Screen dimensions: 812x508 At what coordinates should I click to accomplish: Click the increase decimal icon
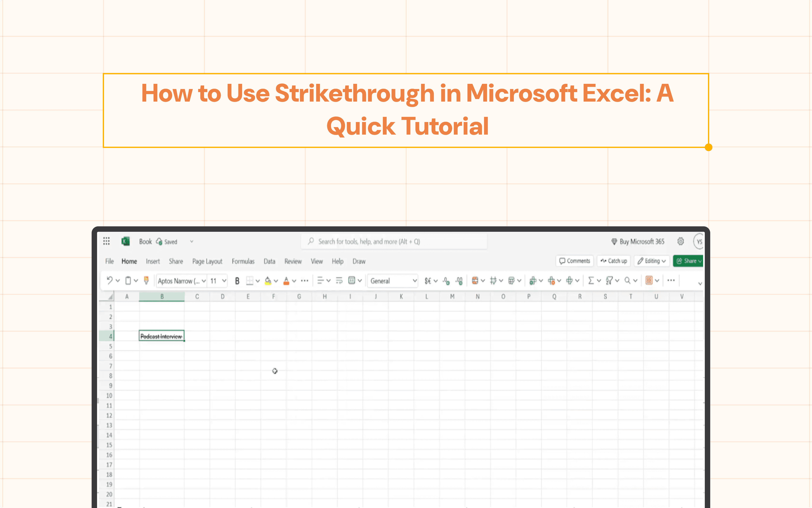click(x=459, y=281)
